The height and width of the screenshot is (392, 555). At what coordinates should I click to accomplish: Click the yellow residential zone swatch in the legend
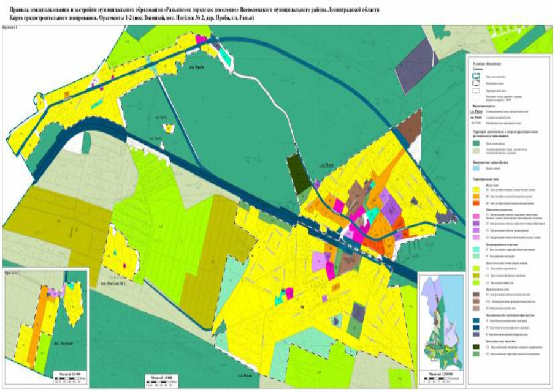477,190
